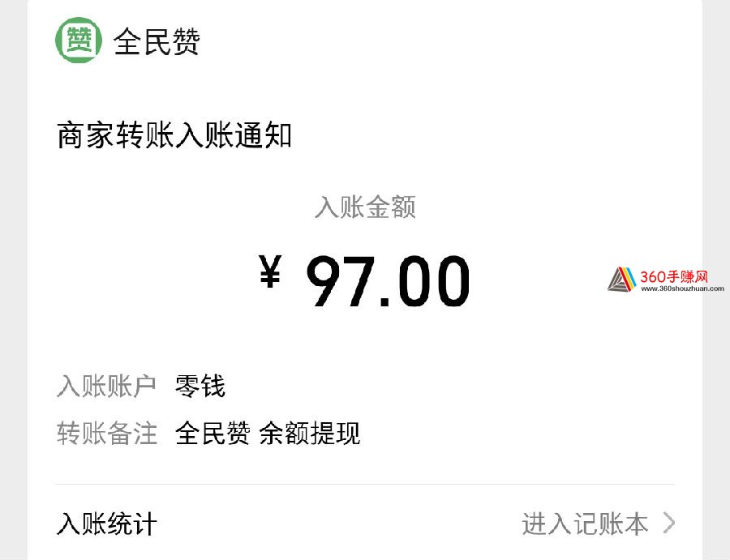Viewport: 730px width, 560px height.
Task: Visit www.360shouzhuan.com link
Action: (682, 289)
